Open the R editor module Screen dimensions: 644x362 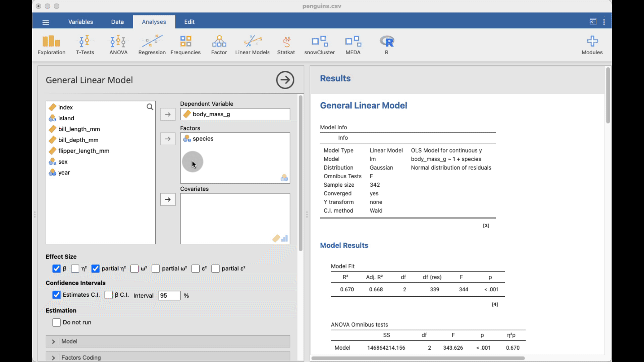pos(387,45)
